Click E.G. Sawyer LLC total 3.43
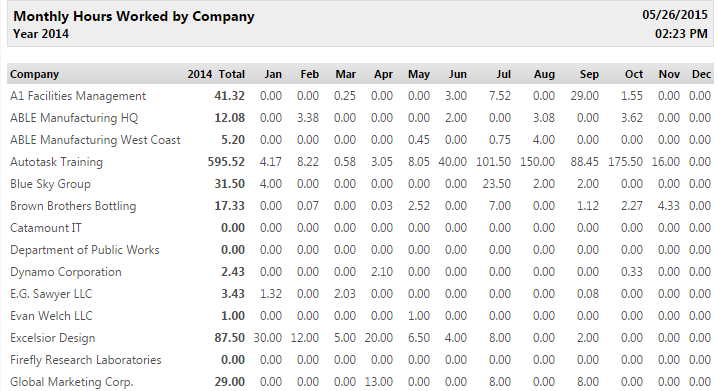The height and width of the screenshot is (391, 718). click(233, 294)
